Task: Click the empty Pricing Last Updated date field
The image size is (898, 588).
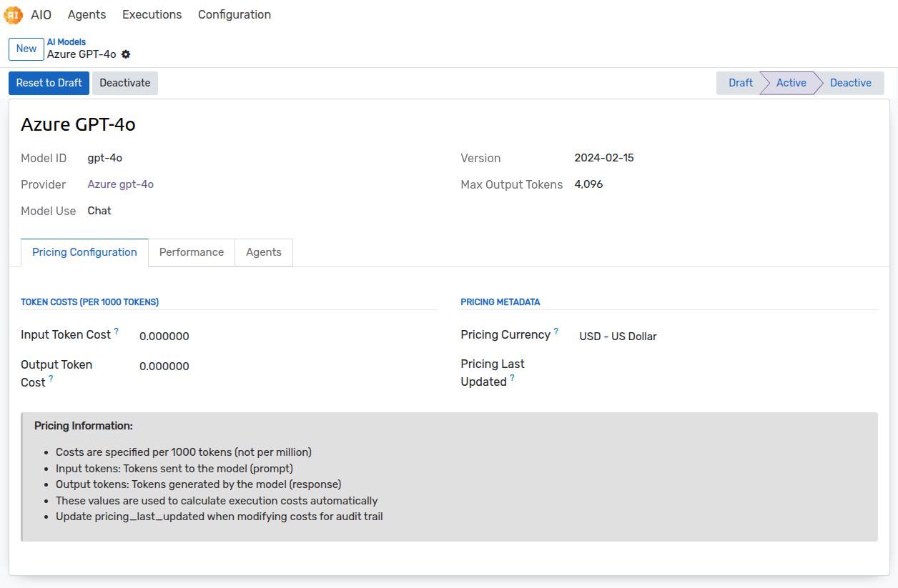Action: tap(729, 367)
